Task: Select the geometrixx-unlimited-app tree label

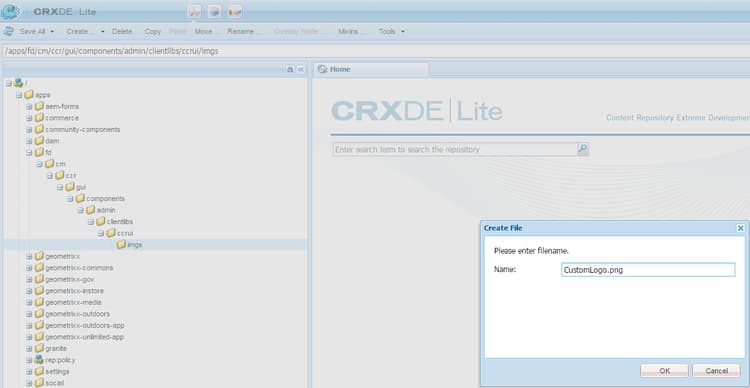Action: tap(85, 337)
